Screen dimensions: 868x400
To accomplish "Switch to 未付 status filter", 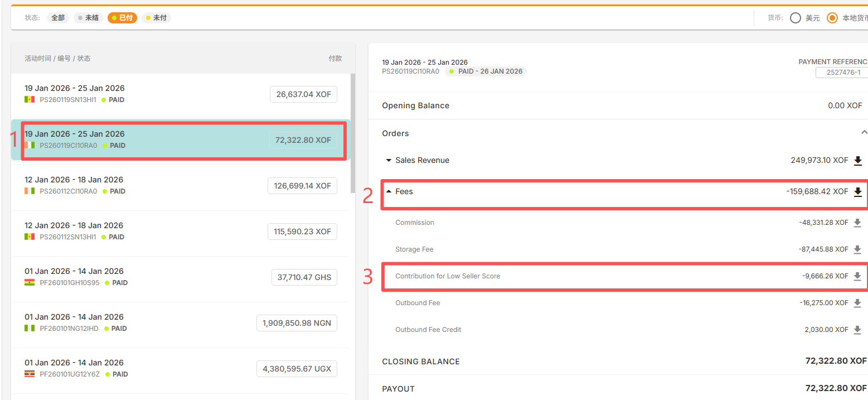I will pos(156,18).
